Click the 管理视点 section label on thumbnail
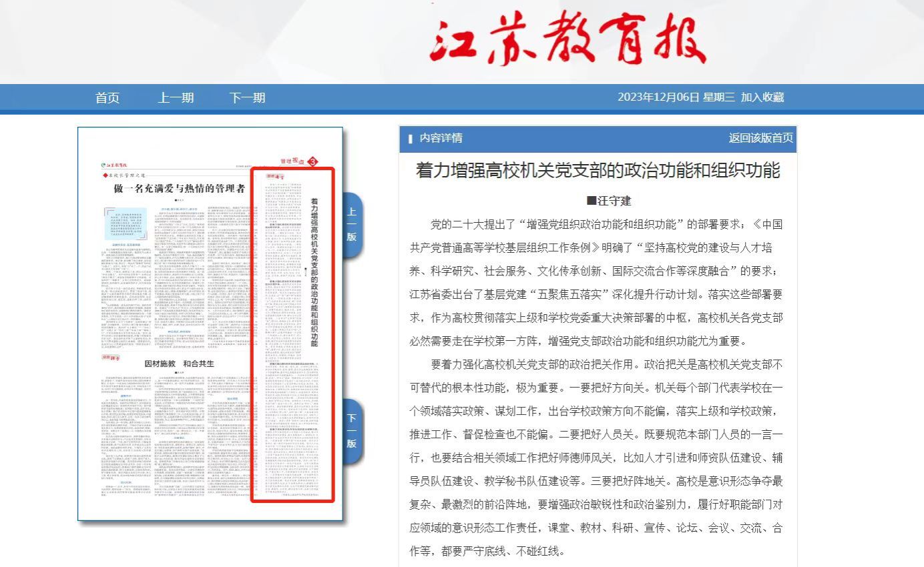 pos(291,161)
